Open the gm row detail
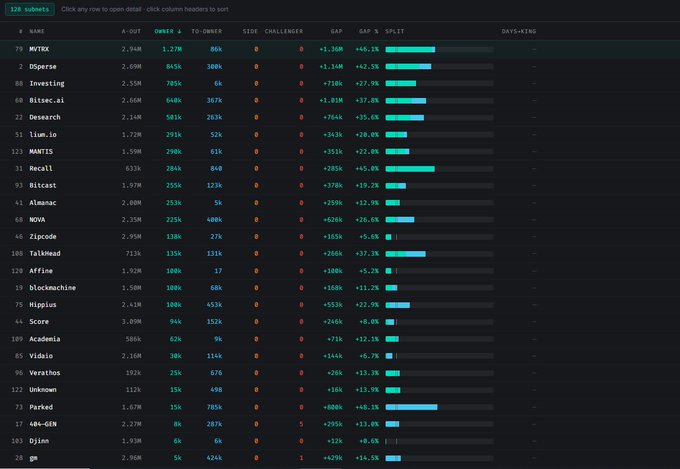The height and width of the screenshot is (469, 680). click(x=340, y=458)
